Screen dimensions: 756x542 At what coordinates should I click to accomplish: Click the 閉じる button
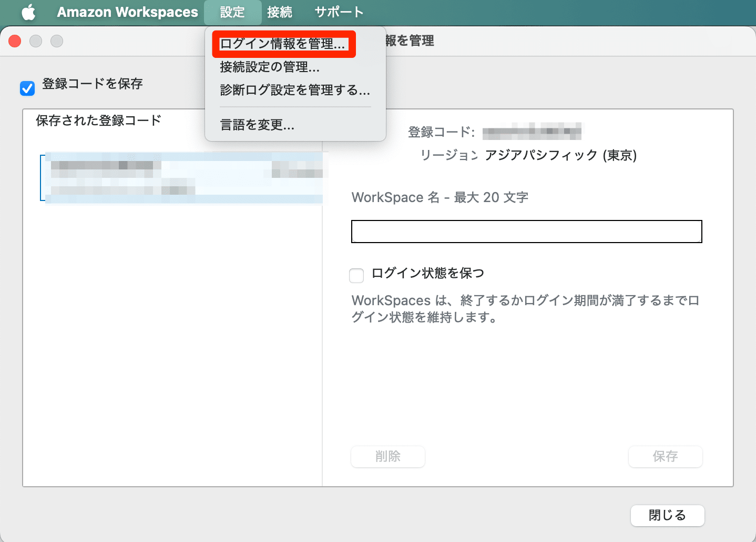[667, 515]
